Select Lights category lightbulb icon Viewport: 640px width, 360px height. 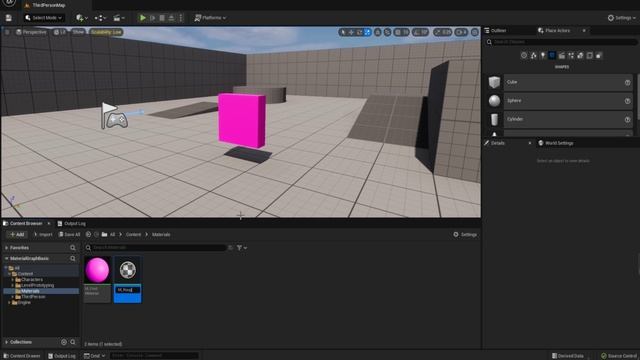point(543,56)
